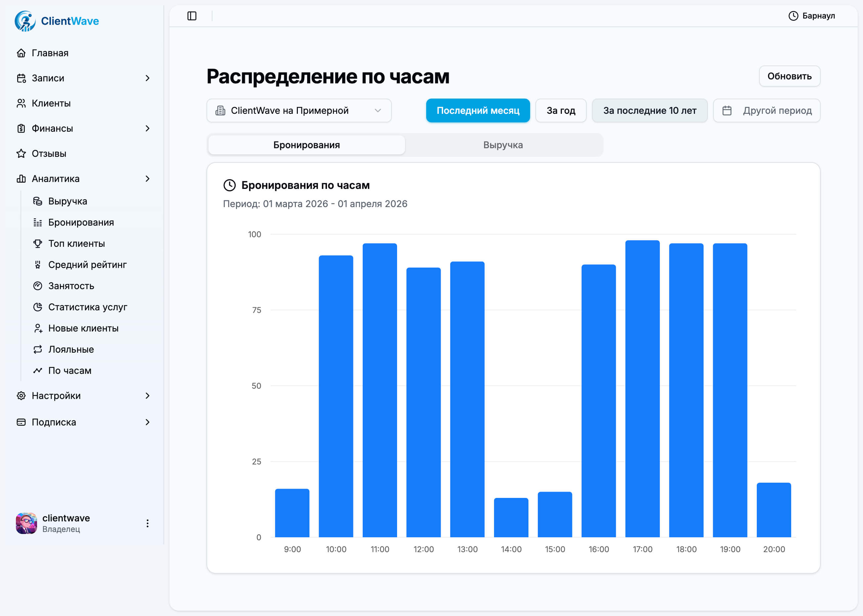863x616 pixels.
Task: Click the ClientWave logo icon
Action: click(25, 21)
